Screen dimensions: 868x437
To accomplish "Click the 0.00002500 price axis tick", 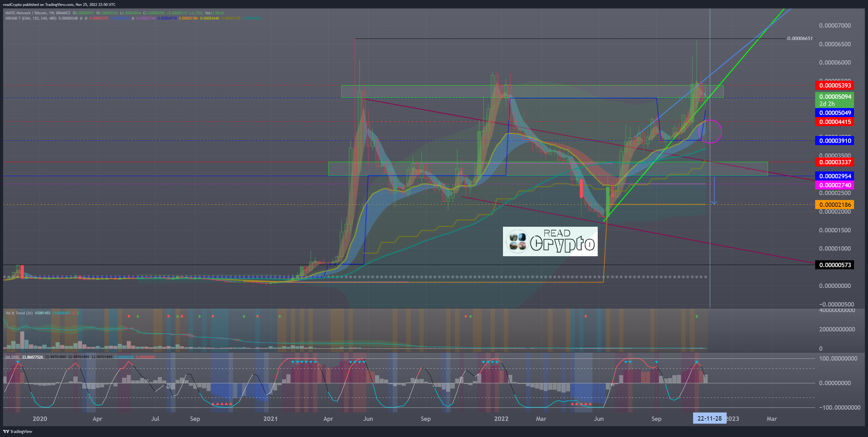I will tap(835, 193).
